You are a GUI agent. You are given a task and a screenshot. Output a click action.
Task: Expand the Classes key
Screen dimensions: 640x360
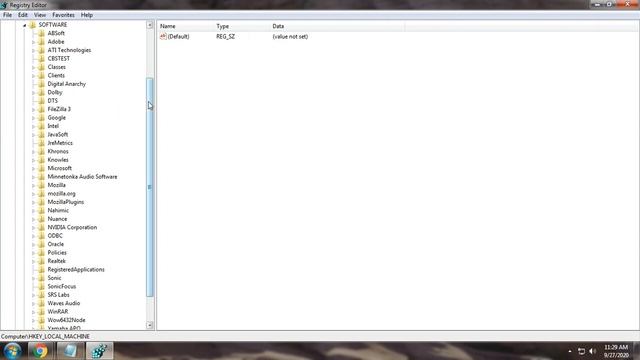coord(33,67)
